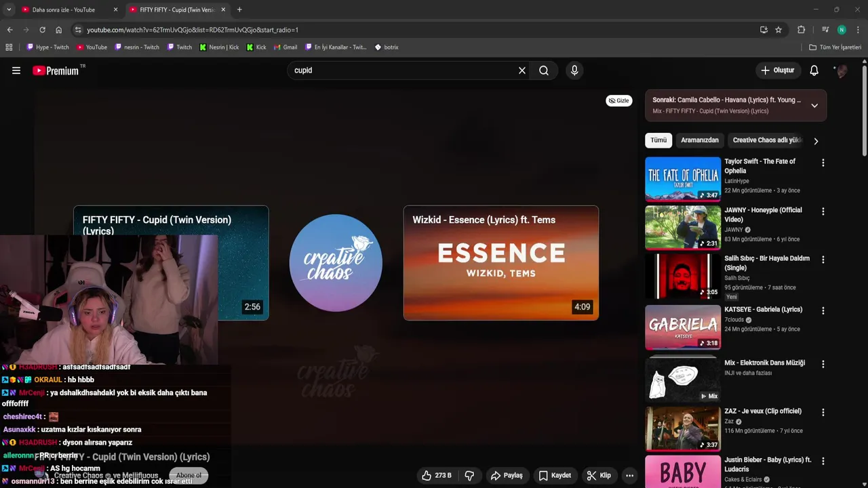Click the Creative Chaos channel circle logo
Image resolution: width=868 pixels, height=488 pixels.
(336, 263)
